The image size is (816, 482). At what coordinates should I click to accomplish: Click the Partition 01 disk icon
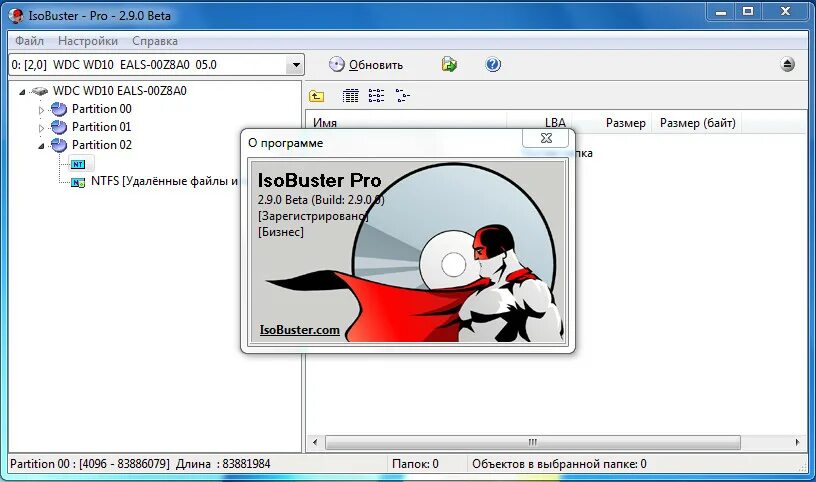point(59,127)
